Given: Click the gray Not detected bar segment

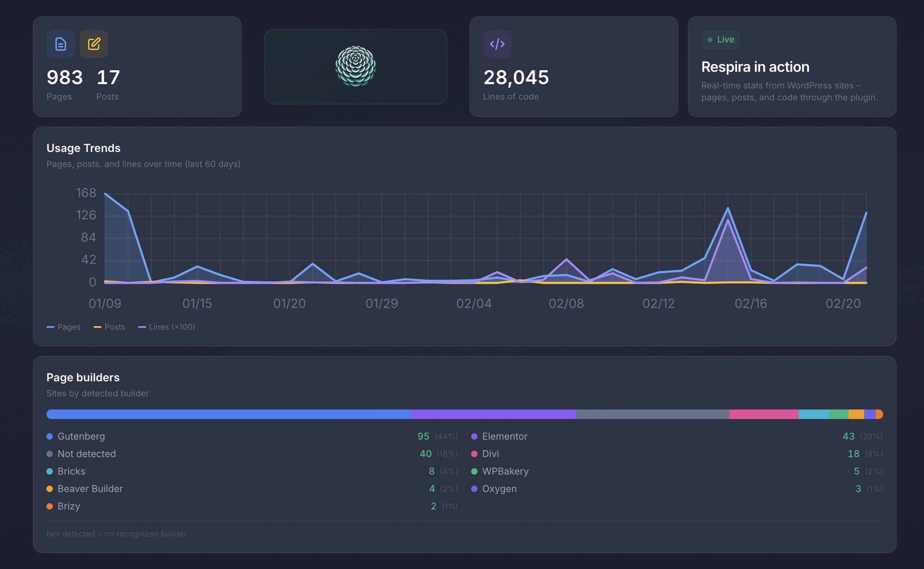Looking at the screenshot, I should pos(652,414).
